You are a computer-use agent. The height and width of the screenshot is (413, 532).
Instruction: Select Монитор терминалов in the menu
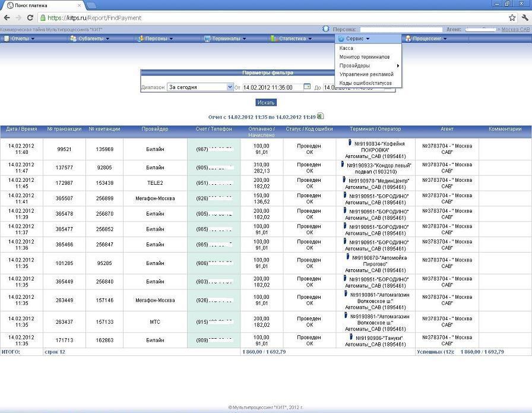click(365, 57)
